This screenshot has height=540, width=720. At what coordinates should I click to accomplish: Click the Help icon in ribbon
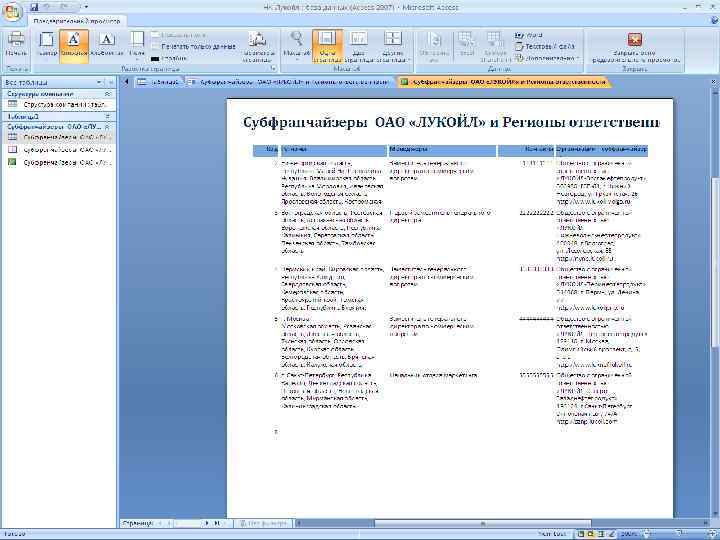click(x=714, y=21)
